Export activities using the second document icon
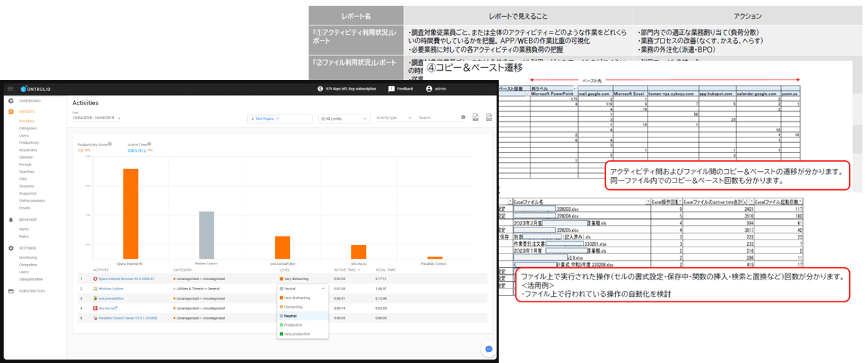The width and height of the screenshot is (868, 363). click(x=489, y=117)
